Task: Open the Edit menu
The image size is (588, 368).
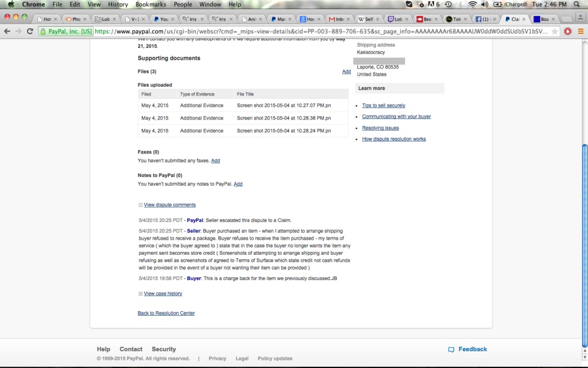Action: 75,5
